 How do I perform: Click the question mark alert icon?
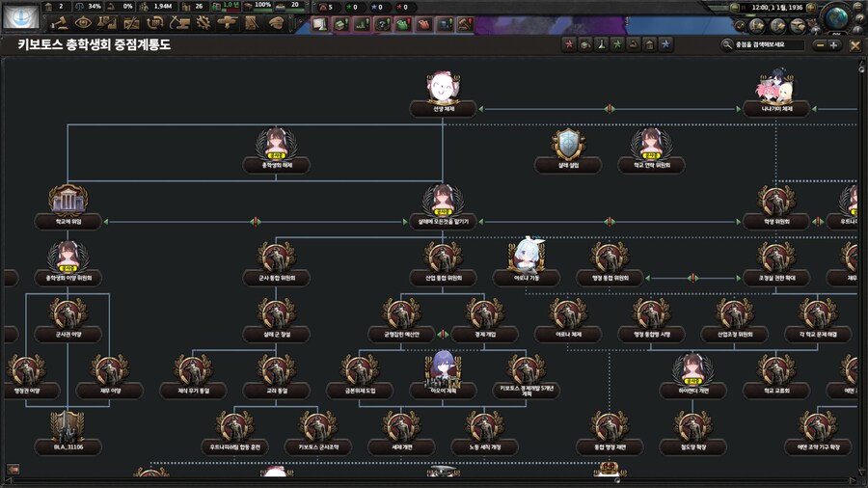pyautogui.click(x=382, y=24)
